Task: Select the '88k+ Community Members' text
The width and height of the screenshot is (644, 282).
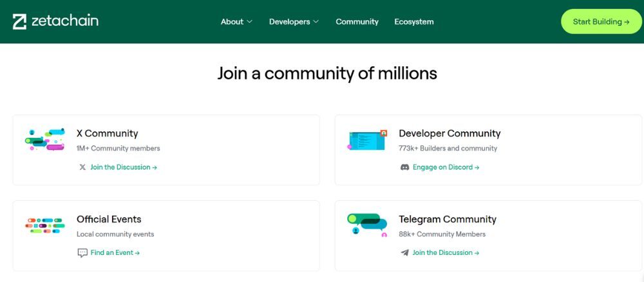Action: coord(442,234)
